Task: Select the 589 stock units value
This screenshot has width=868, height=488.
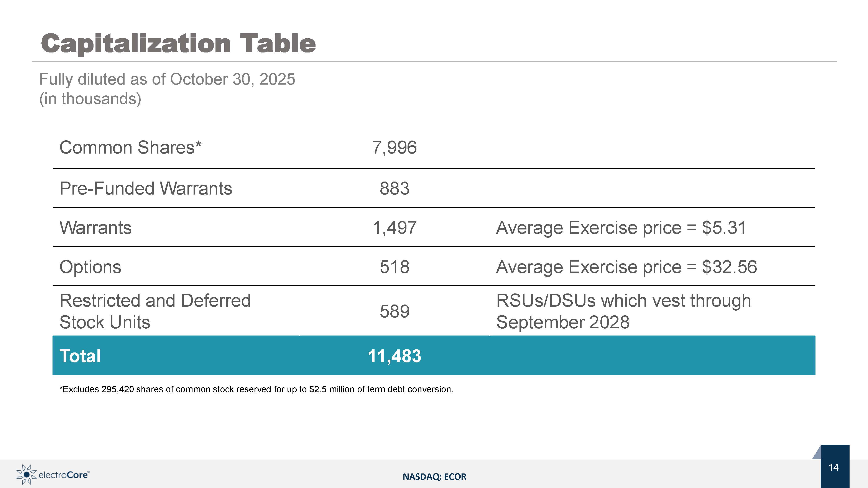Action: click(x=394, y=311)
